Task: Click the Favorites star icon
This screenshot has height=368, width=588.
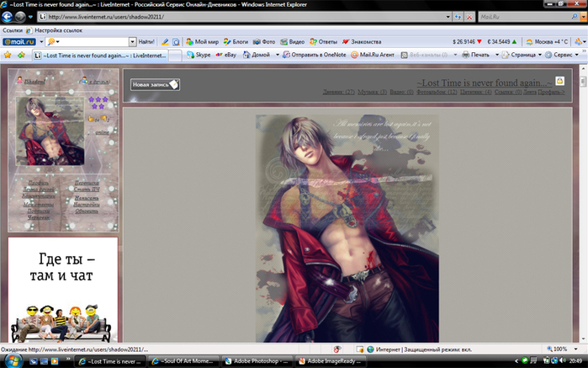Action: click(8, 56)
